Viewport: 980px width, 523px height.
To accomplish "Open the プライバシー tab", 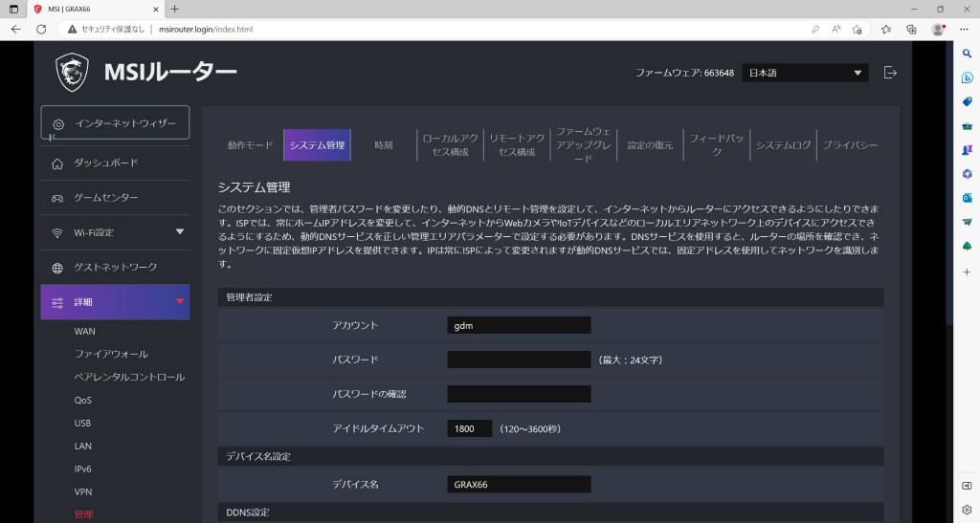I will coord(850,144).
